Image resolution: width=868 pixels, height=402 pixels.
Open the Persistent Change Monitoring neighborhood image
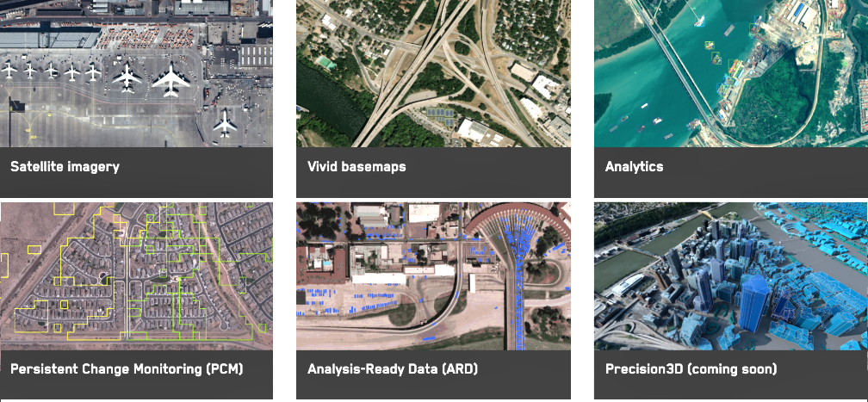(x=136, y=275)
